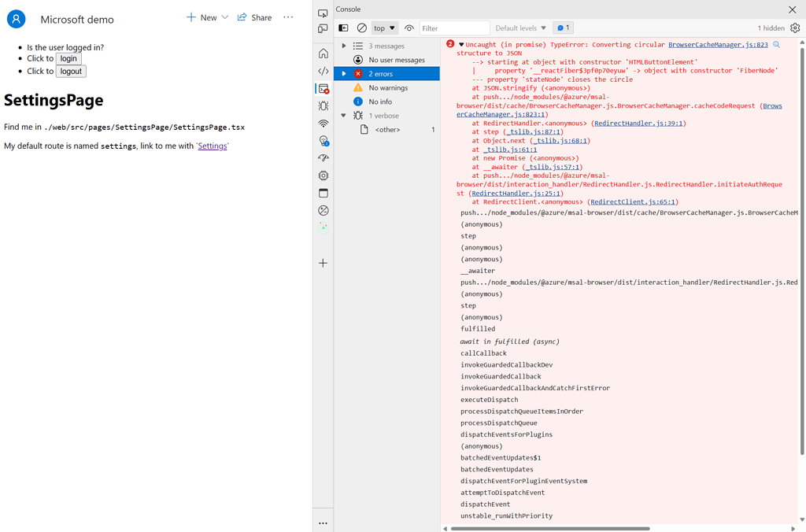Select the inspect element tool
This screenshot has height=532, width=806.
click(323, 13)
